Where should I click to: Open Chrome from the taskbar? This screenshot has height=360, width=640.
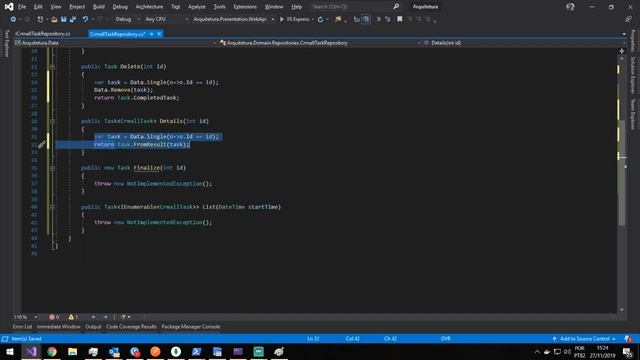pyautogui.click(x=52, y=351)
